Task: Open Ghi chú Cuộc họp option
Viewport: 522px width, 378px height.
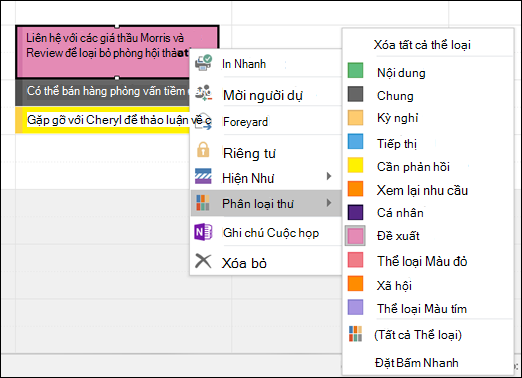Action: point(266,233)
